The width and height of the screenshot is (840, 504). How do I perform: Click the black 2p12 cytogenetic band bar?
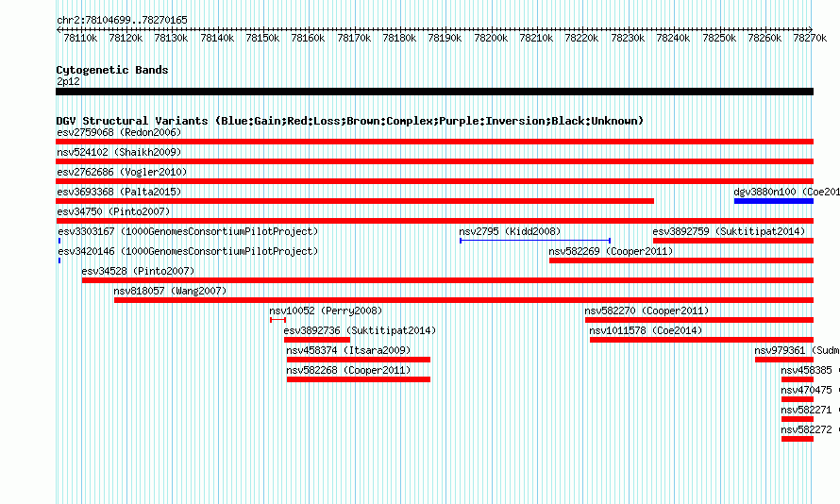click(x=434, y=92)
